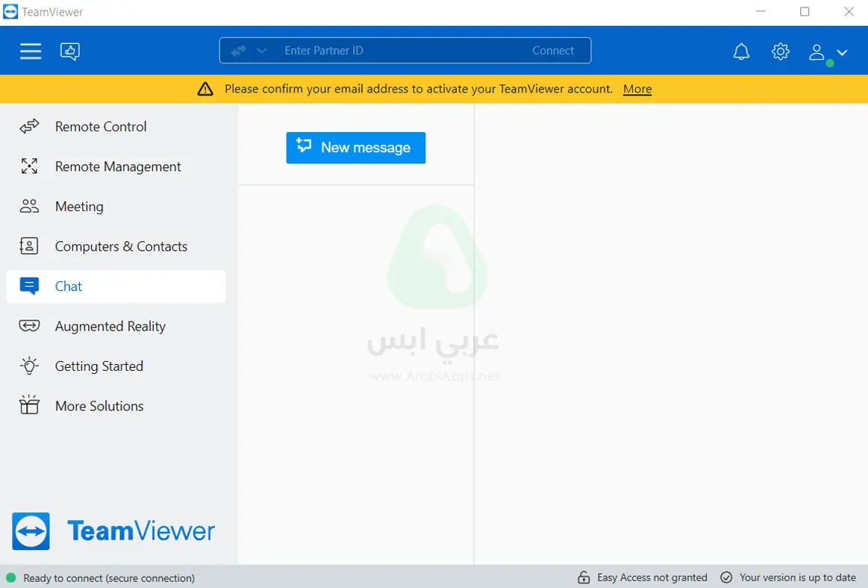This screenshot has height=588, width=868.
Task: Open the account dropdown chevron
Action: coord(842,54)
